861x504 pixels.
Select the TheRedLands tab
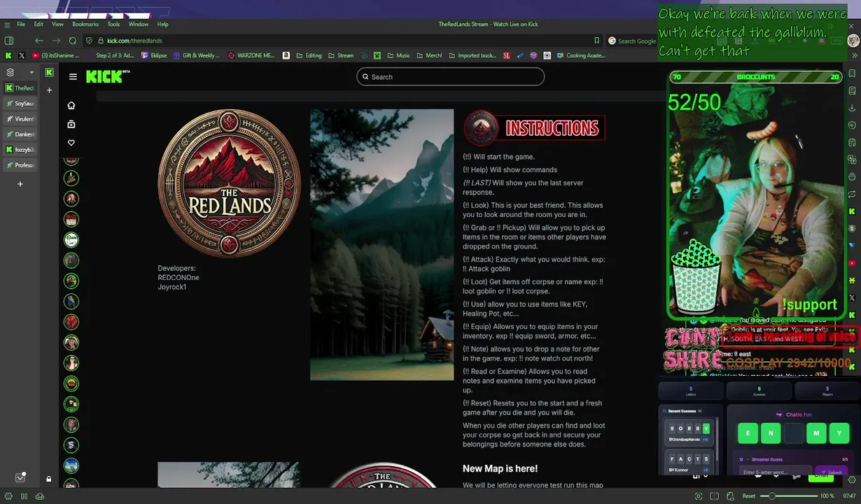[20, 88]
